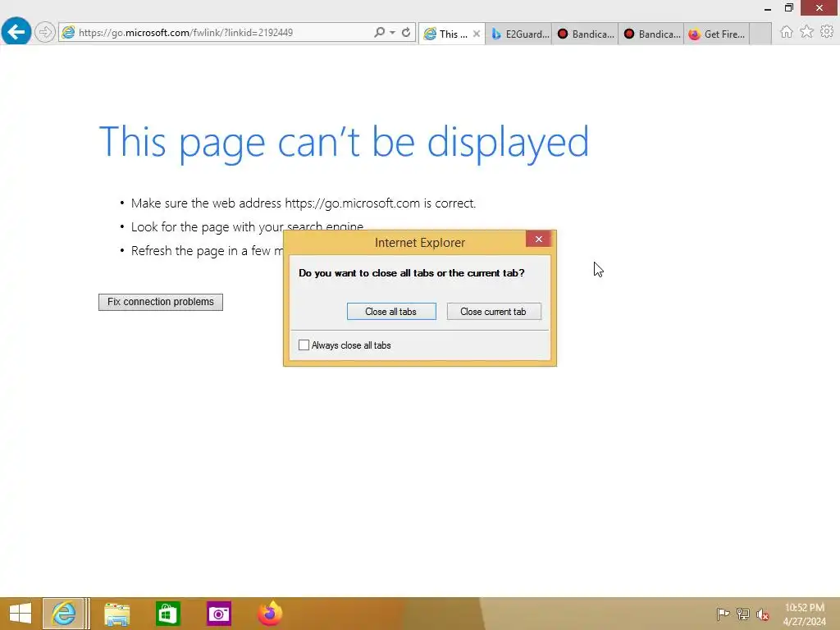Screen dimensions: 840x630
Task: Click the search magnifier in address bar
Action: pos(379,33)
